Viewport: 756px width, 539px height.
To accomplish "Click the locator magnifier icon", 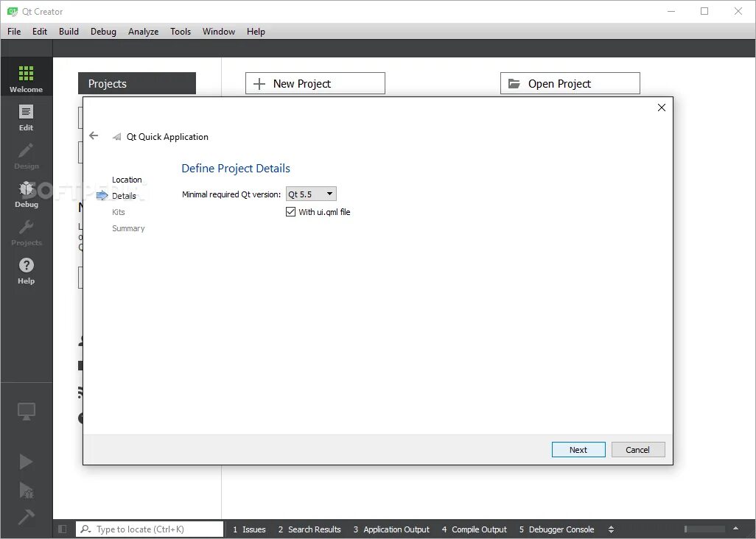I will click(85, 529).
